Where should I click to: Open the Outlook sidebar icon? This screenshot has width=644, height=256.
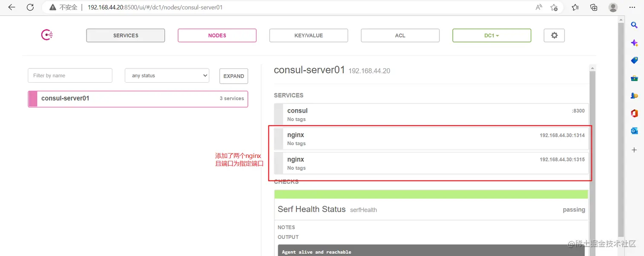pos(634,131)
